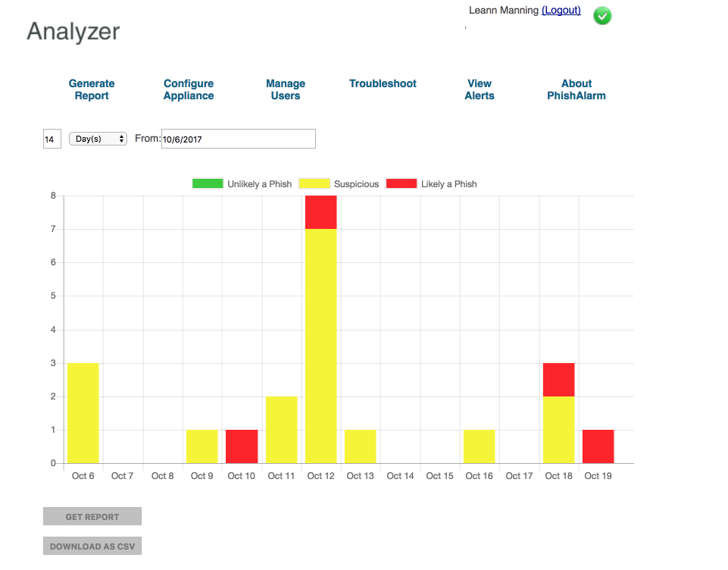Viewport: 728px width, 570px height.
Task: Click the number of days field
Action: [52, 139]
